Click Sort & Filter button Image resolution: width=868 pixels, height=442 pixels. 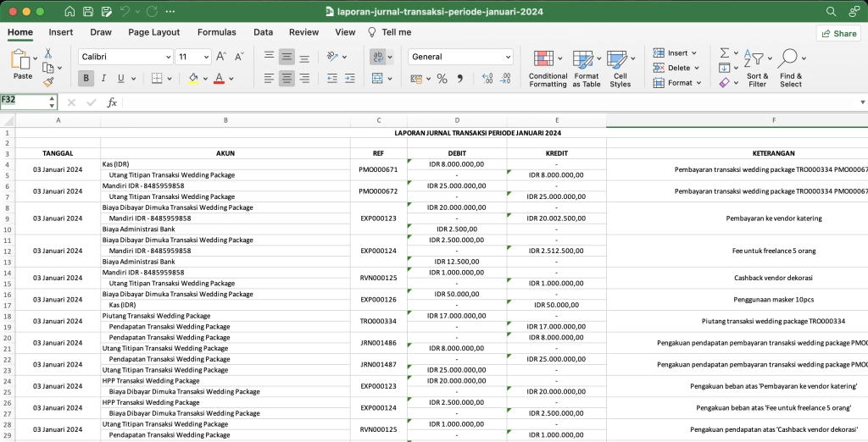point(757,69)
